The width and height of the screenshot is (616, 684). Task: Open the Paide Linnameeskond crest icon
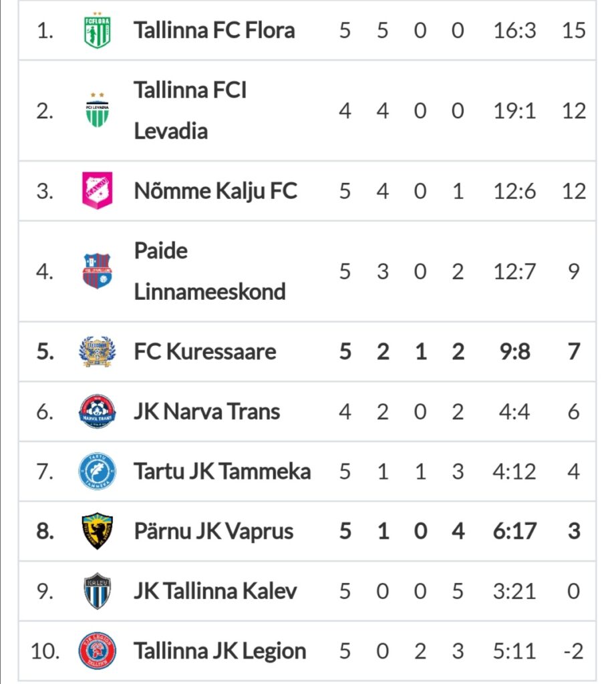[x=98, y=271]
